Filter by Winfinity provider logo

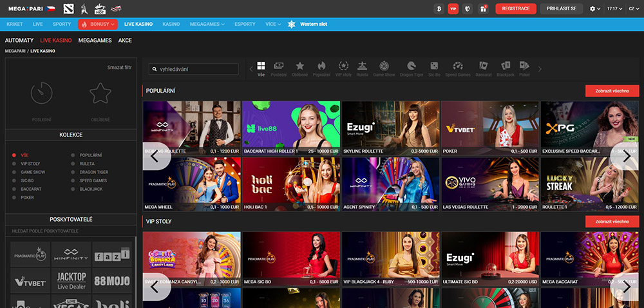click(x=71, y=255)
